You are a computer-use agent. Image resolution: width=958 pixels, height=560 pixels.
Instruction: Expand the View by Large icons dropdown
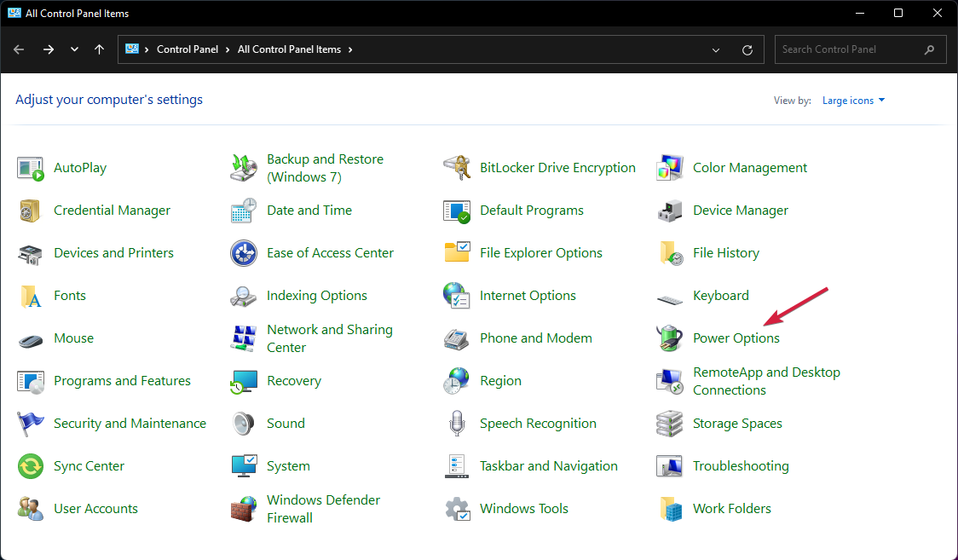tap(853, 101)
